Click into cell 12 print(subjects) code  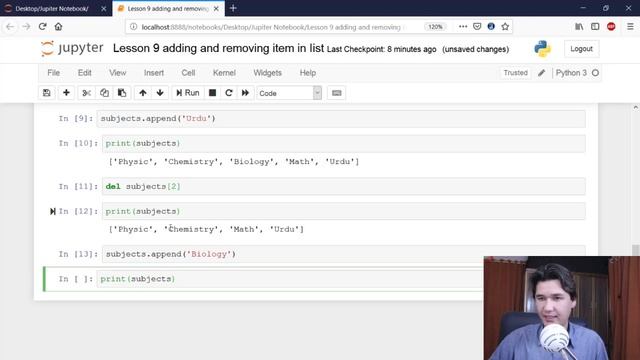coord(344,211)
